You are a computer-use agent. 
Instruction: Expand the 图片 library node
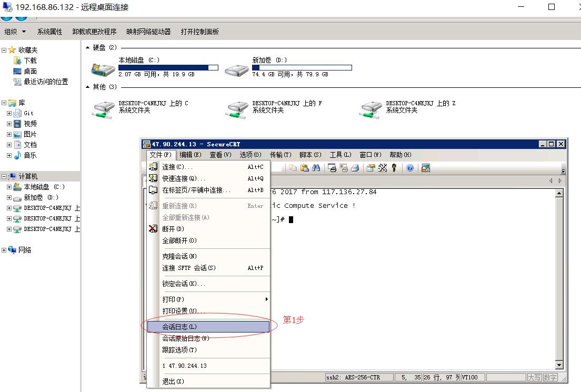[9, 135]
